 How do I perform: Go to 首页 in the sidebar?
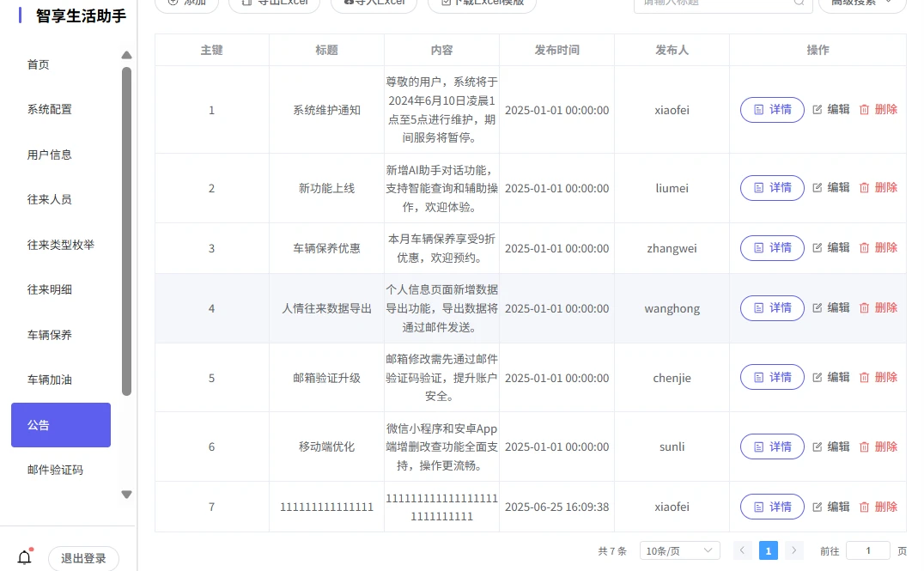pos(39,64)
